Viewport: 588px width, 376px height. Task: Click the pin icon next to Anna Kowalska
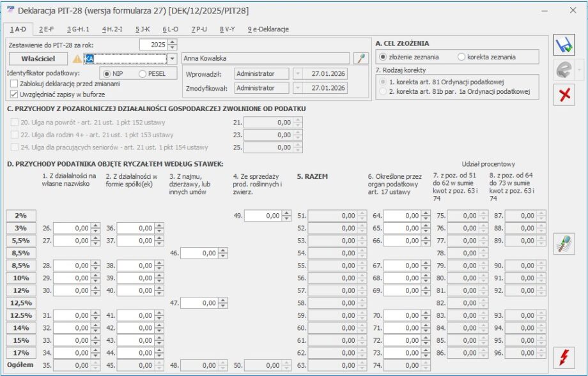coord(360,59)
